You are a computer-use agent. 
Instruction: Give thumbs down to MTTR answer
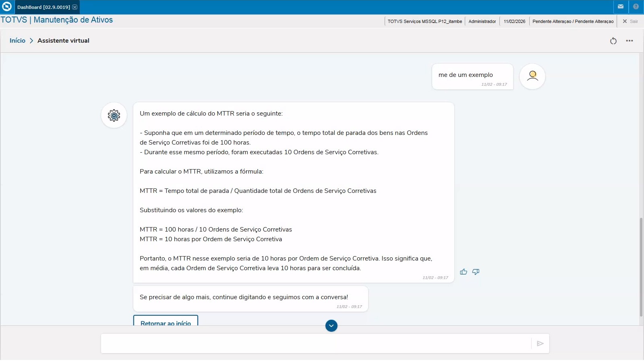tap(476, 272)
